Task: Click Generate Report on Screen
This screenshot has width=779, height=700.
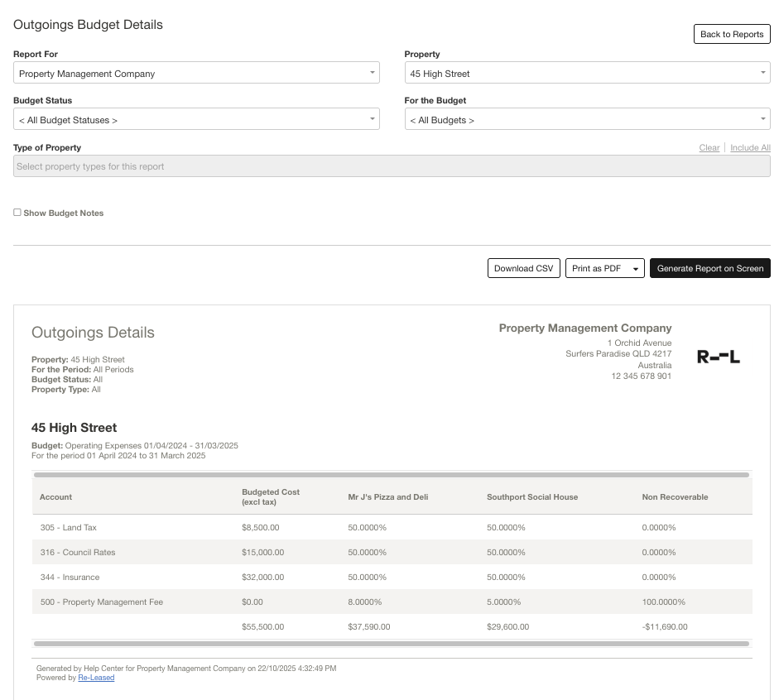Action: pos(709,268)
